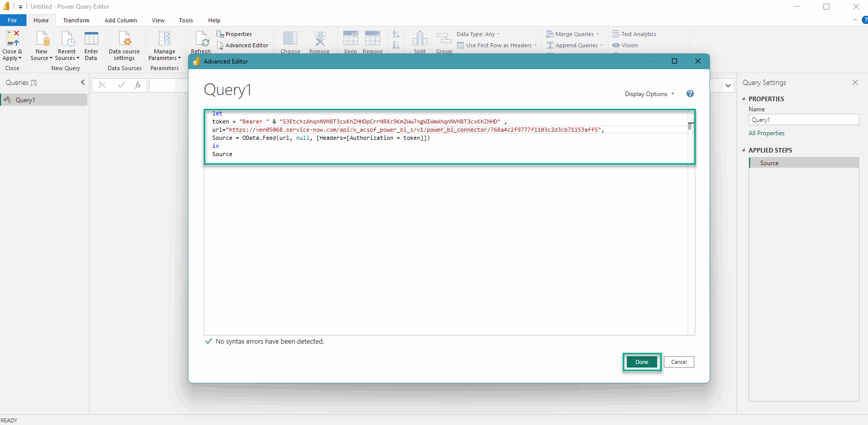Maximize the Advanced Editor dialog
Image resolution: width=868 pixels, height=425 pixels.
[674, 61]
